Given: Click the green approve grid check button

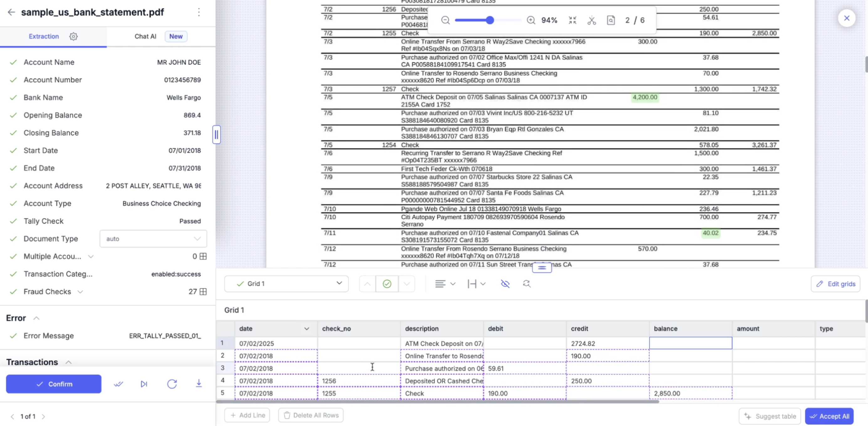Looking at the screenshot, I should [x=387, y=284].
